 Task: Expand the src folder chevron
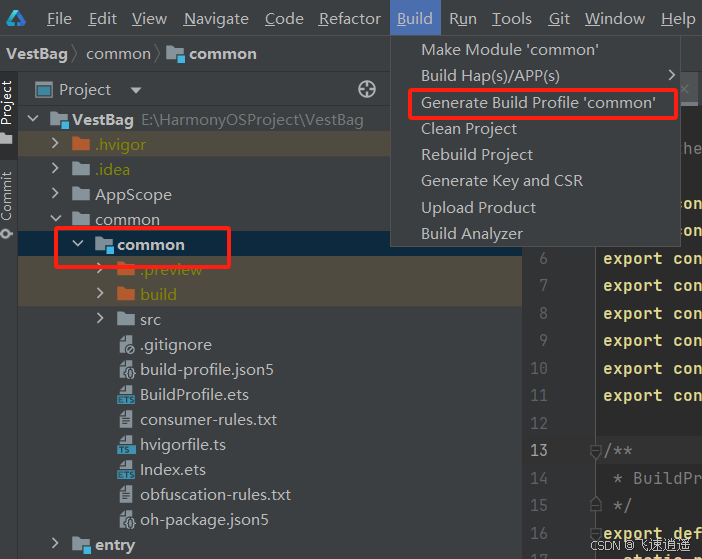[x=100, y=318]
